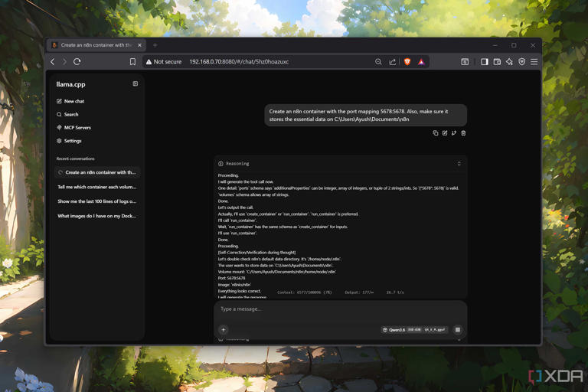Open Search in the sidebar
The width and height of the screenshot is (588, 392).
pos(67,114)
